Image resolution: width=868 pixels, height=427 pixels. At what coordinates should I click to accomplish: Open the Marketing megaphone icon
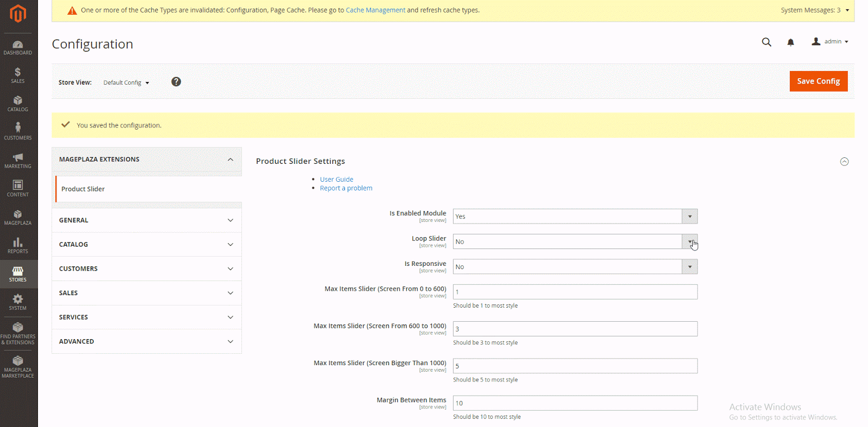click(x=18, y=161)
